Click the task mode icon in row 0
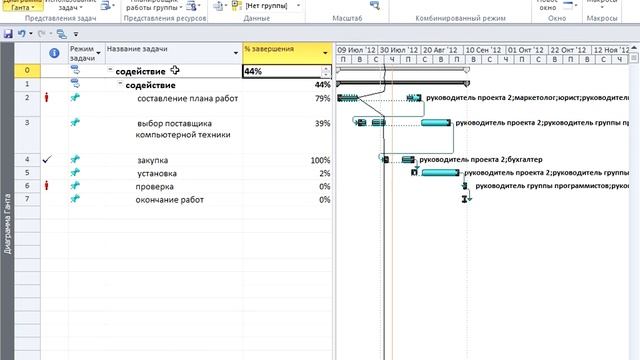The height and width of the screenshot is (360, 640). coord(75,70)
